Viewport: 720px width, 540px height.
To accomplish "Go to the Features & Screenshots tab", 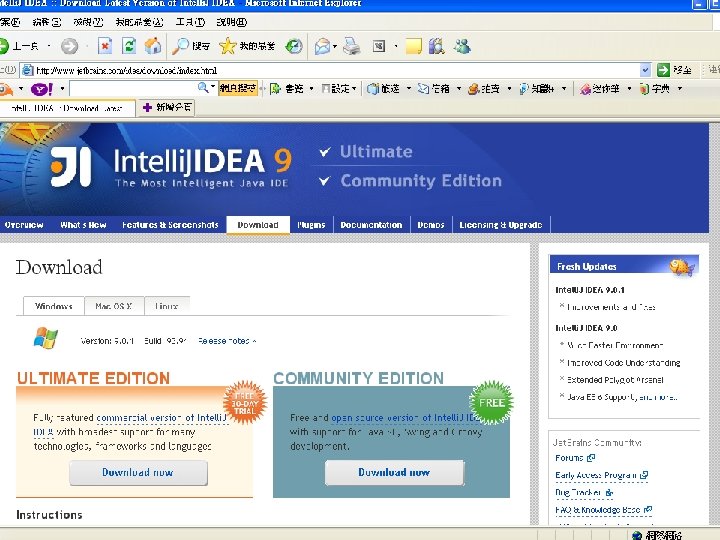I will click(x=170, y=225).
